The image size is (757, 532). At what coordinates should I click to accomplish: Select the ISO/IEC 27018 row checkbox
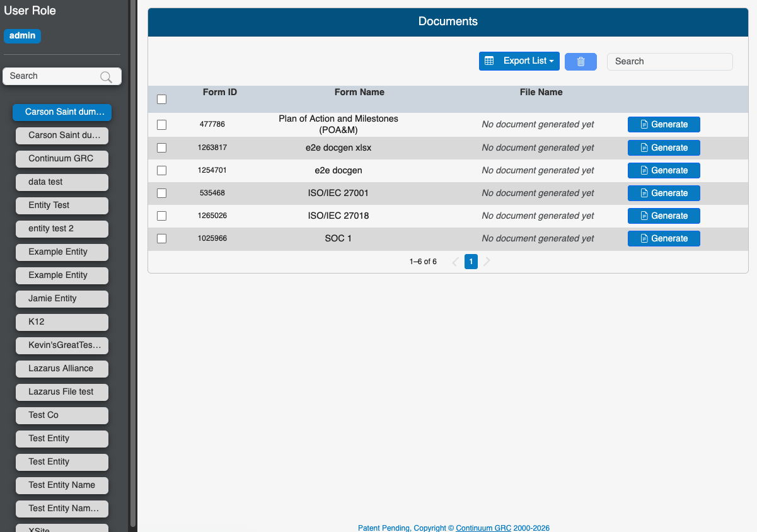pos(162,216)
